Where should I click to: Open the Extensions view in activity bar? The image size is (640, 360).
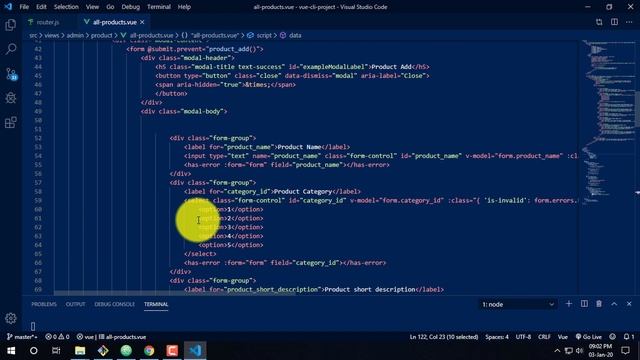[11, 122]
